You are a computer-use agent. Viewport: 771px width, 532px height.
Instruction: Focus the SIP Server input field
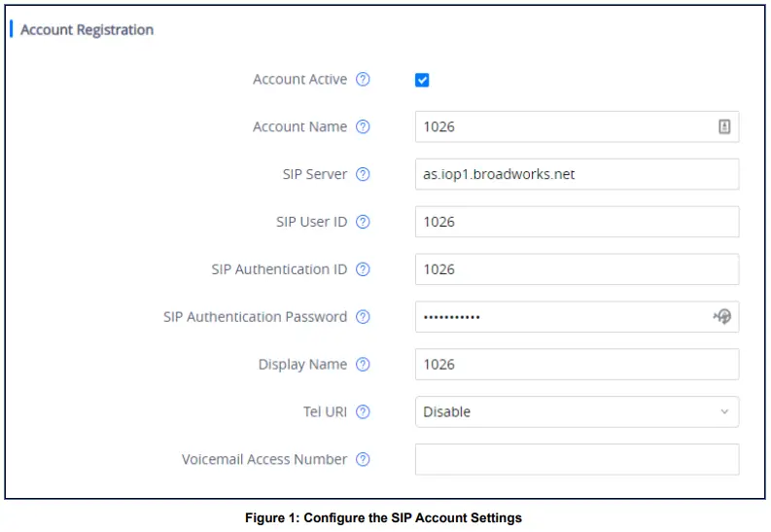576,174
